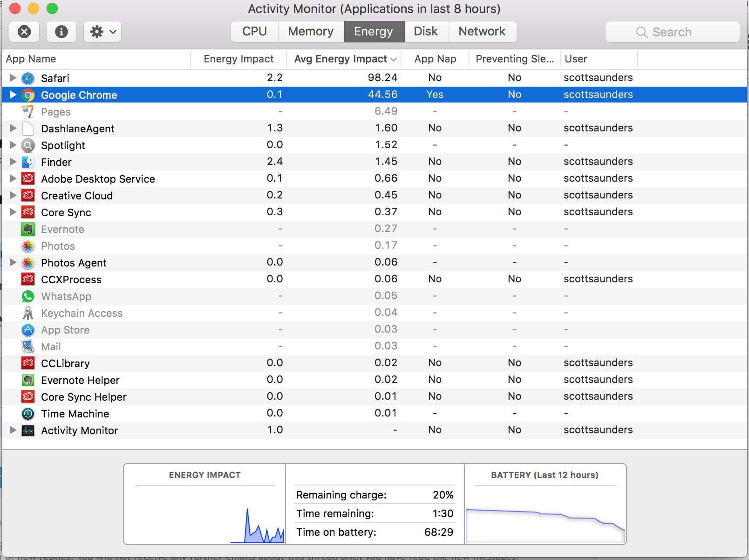Click the Adobe Desktop Service icon
Screen dimensions: 749x560
tap(28, 179)
